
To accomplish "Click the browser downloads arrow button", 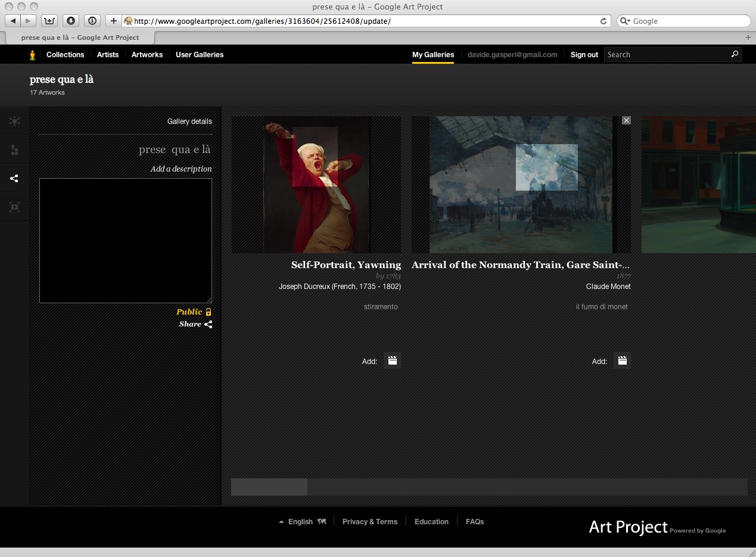I will tap(71, 21).
